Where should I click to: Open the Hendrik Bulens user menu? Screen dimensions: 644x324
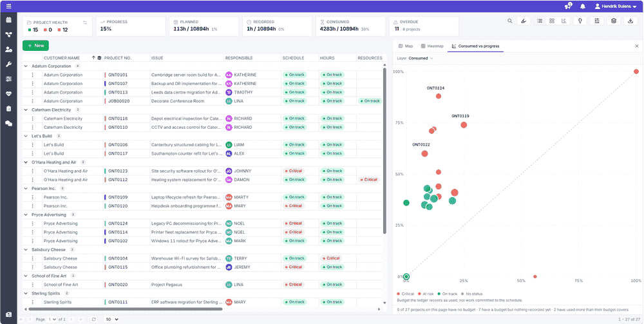coord(615,6)
